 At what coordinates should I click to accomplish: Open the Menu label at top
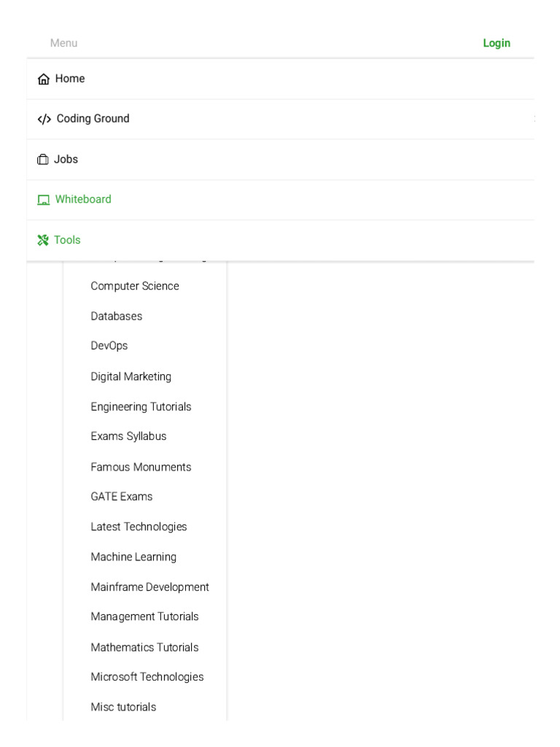click(63, 43)
